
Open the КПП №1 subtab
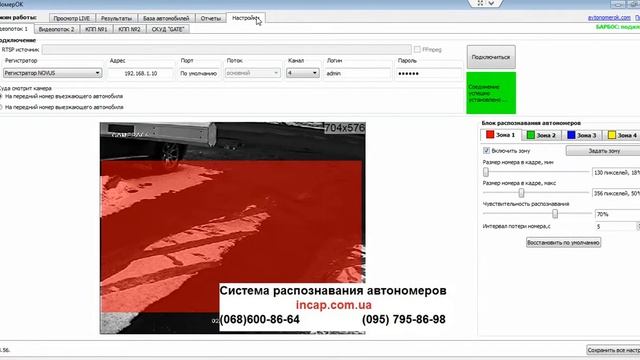[96, 29]
